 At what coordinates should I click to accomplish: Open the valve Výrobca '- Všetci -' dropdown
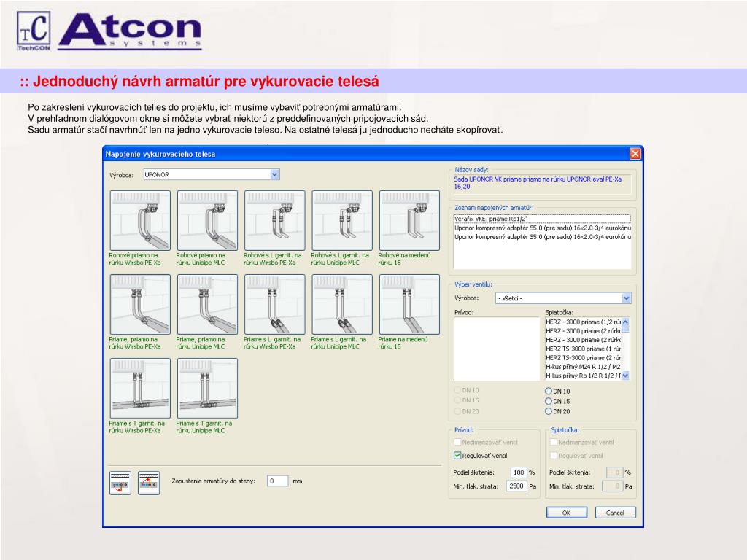626,298
